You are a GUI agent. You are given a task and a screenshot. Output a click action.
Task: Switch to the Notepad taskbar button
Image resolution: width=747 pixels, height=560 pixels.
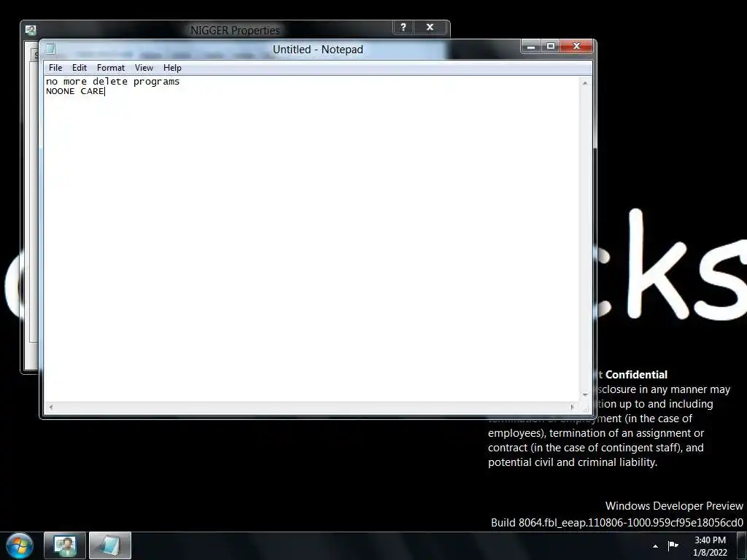pos(109,545)
